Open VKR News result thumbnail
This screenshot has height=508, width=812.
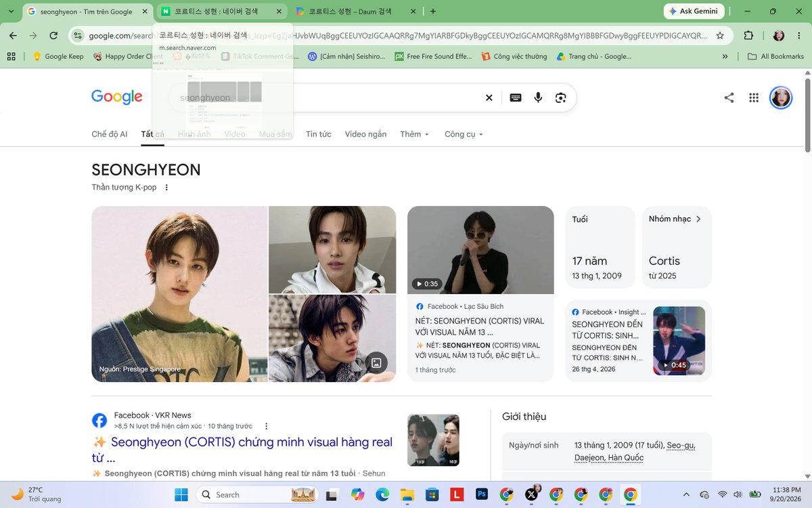[x=433, y=440]
